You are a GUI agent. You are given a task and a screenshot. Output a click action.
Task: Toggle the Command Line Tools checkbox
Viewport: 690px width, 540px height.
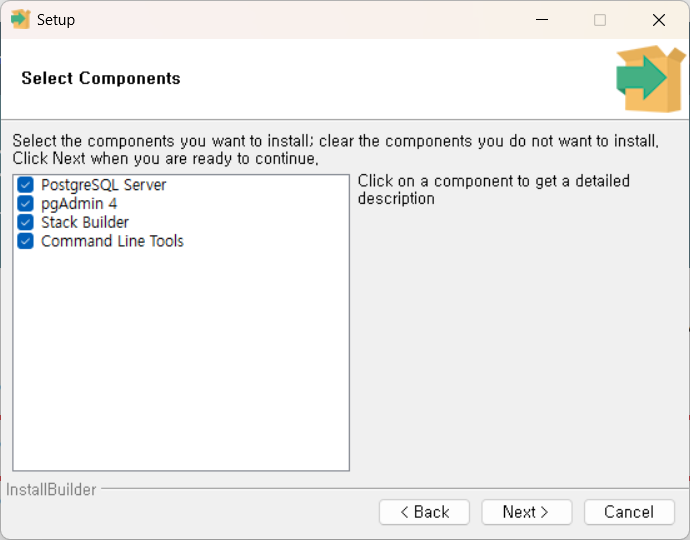(25, 241)
